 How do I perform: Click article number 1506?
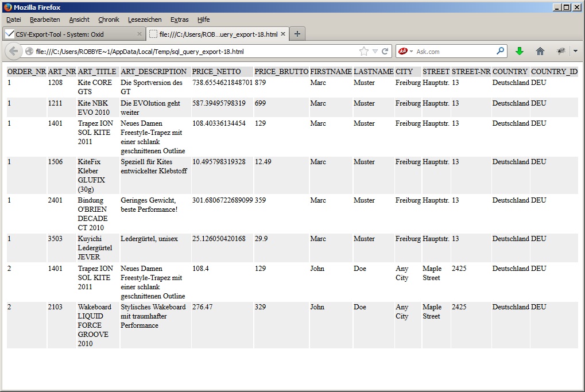55,161
